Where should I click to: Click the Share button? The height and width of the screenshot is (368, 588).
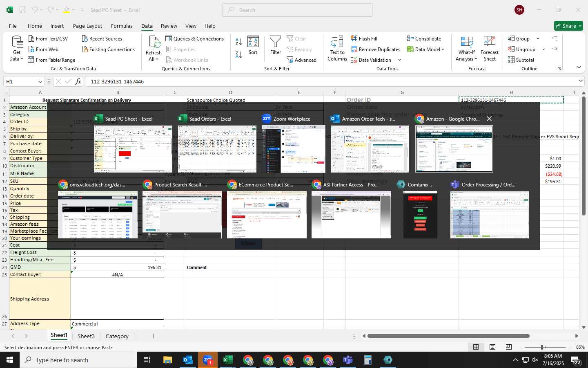click(x=569, y=26)
